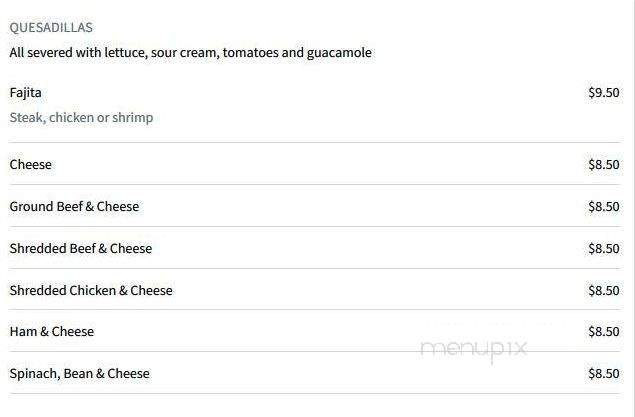
Task: Click the Spinach, Bean & Cheese price
Action: click(604, 374)
